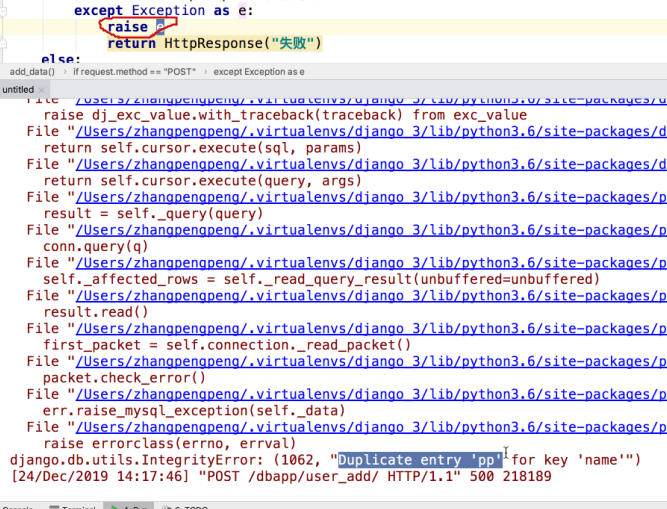Open the file link above 'first_packet = self.connection._read_packet()'
667x509 pixels.
click(x=371, y=329)
